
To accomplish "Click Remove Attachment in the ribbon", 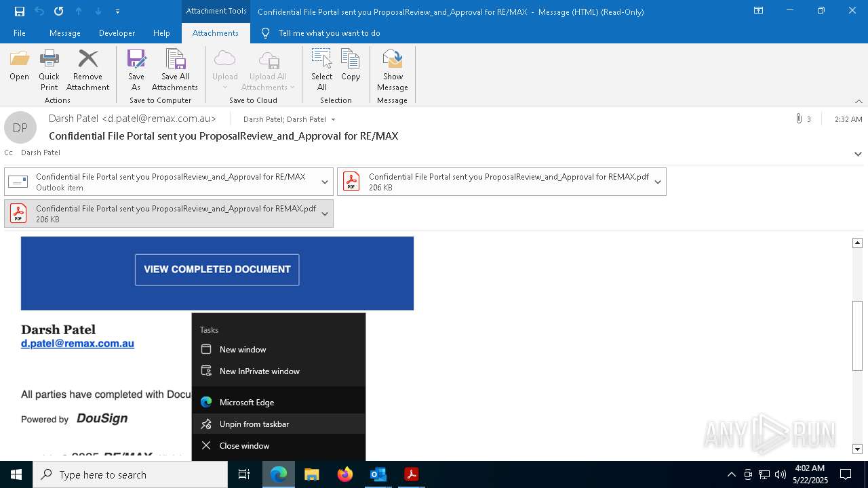I will (x=87, y=70).
